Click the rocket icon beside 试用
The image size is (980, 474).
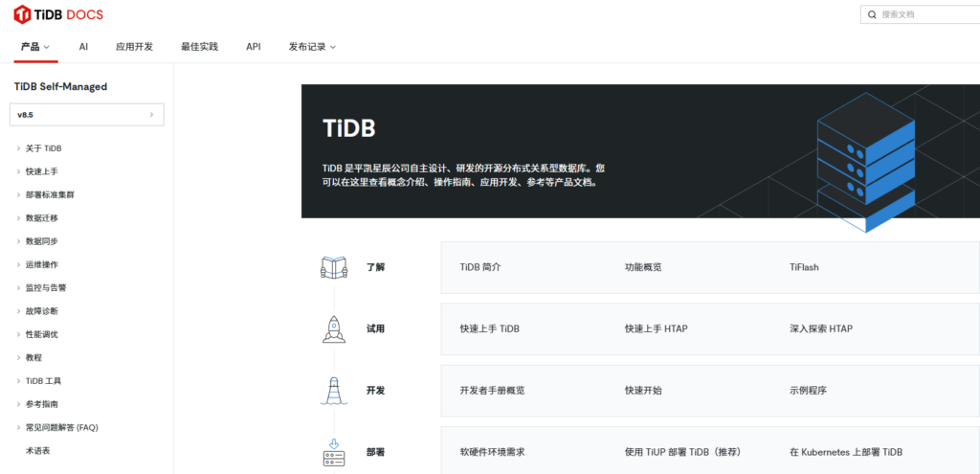[x=334, y=328]
